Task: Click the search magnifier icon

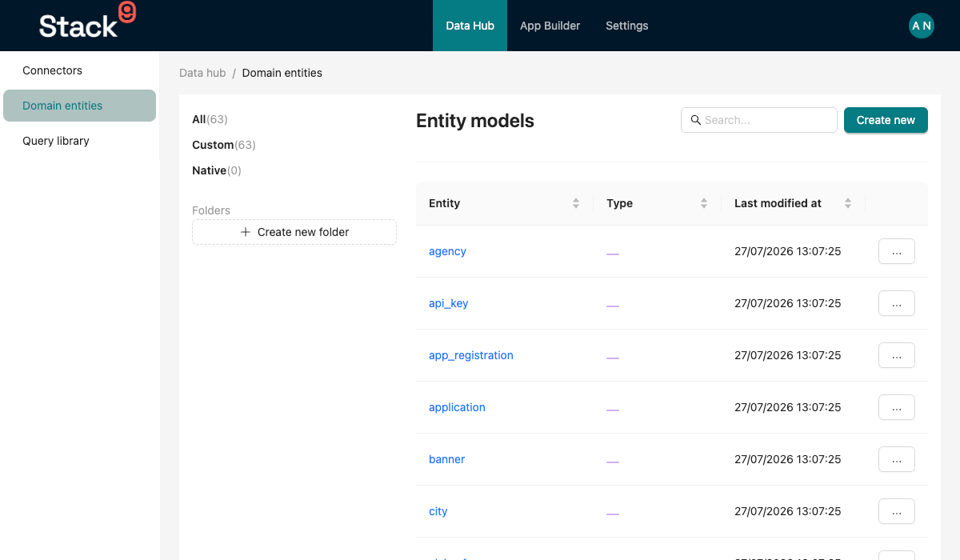Action: point(695,120)
